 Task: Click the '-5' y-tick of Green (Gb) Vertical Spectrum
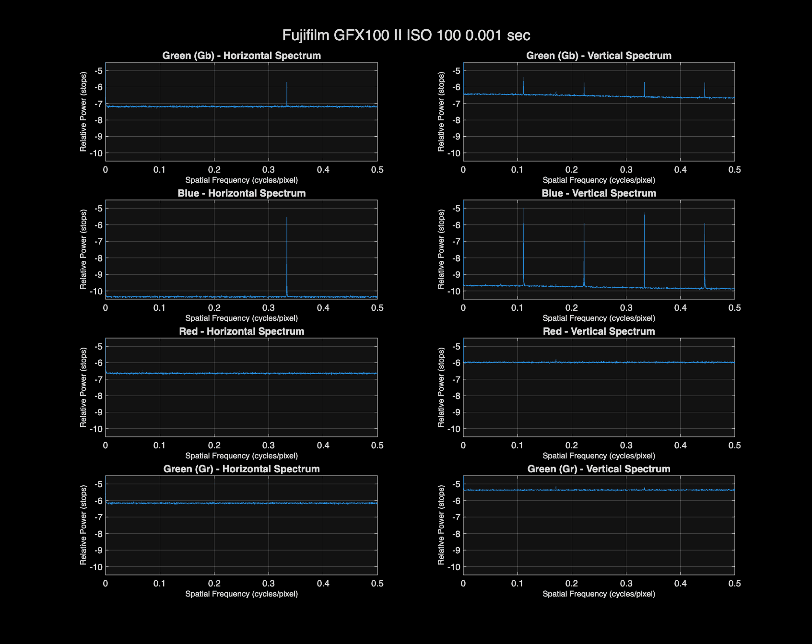pos(456,71)
